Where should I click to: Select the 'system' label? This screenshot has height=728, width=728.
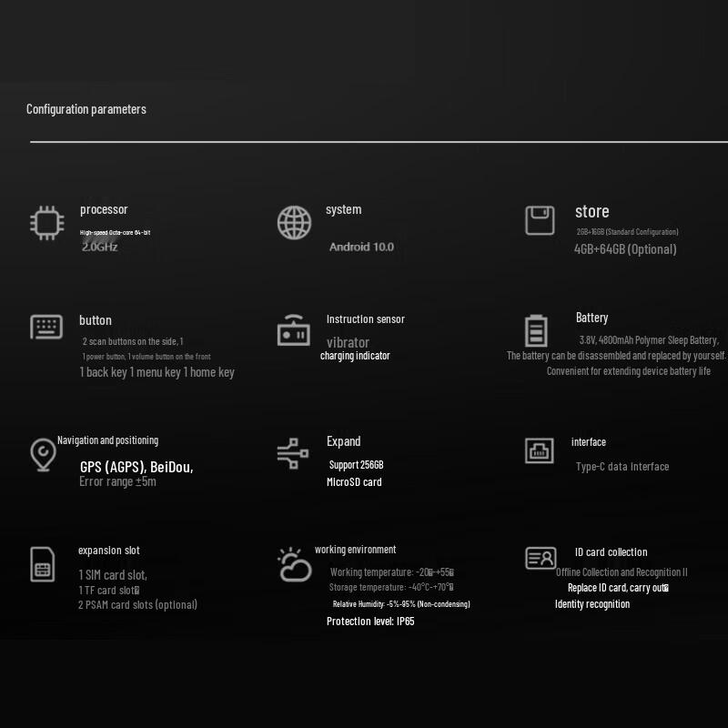point(344,210)
